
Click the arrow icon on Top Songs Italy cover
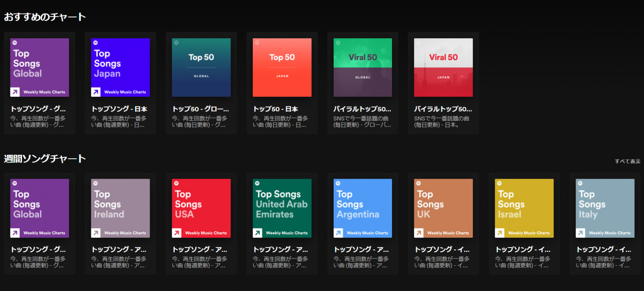pos(581,233)
